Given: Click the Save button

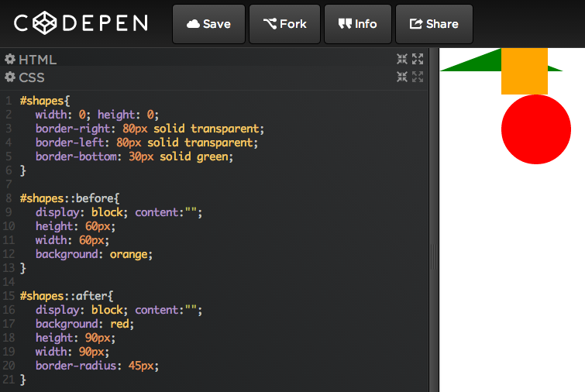Looking at the screenshot, I should 208,24.
